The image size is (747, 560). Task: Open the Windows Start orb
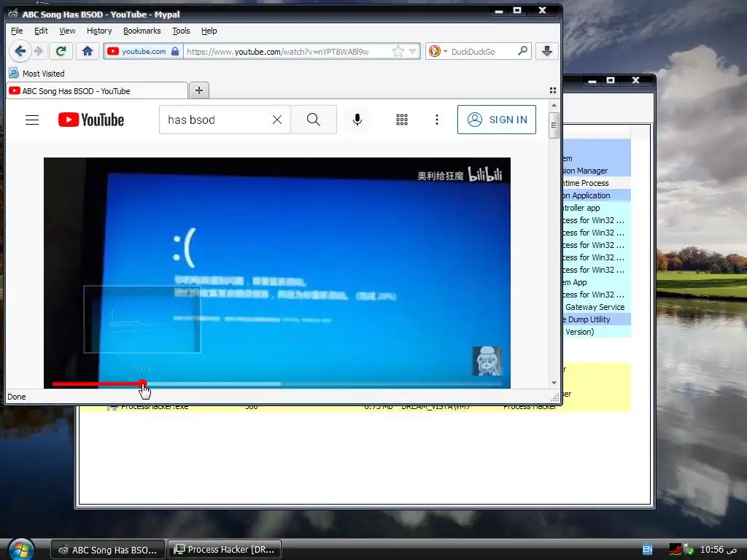tap(21, 549)
